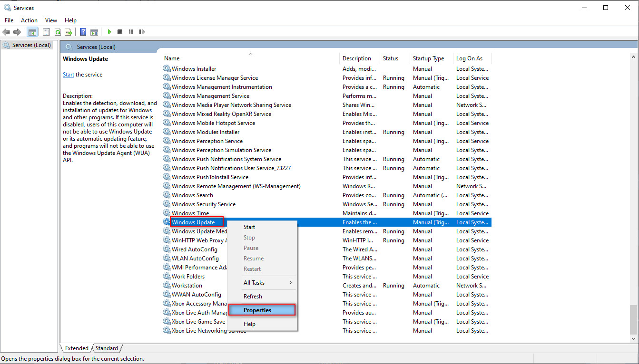Toggle the Show/Hide Console Tree toolbar icon
Screen dimensions: 639x364
pos(32,32)
